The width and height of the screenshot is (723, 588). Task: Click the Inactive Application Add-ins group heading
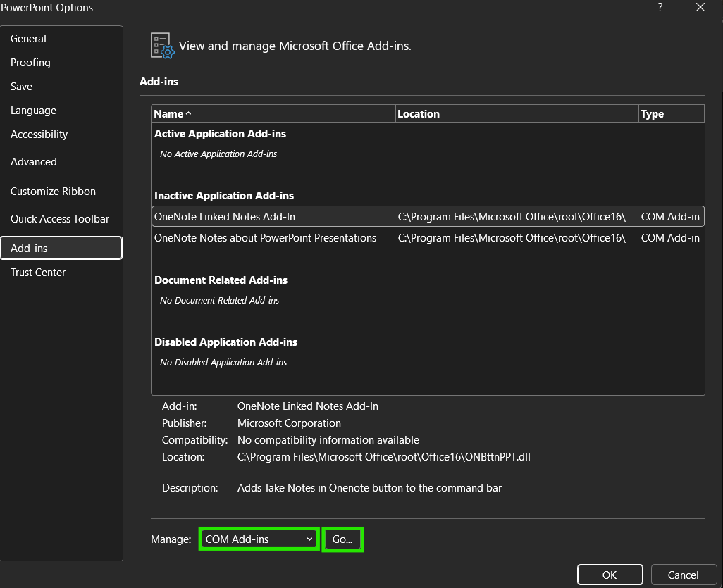(224, 196)
